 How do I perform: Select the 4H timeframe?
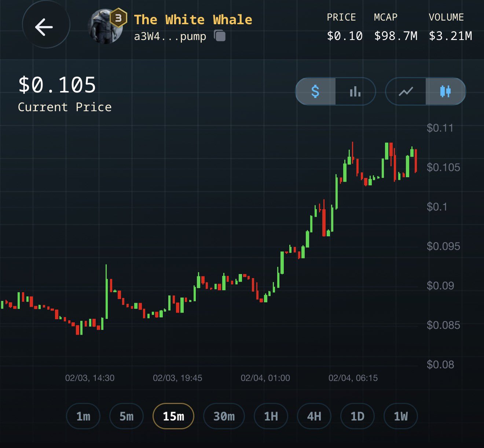[314, 416]
